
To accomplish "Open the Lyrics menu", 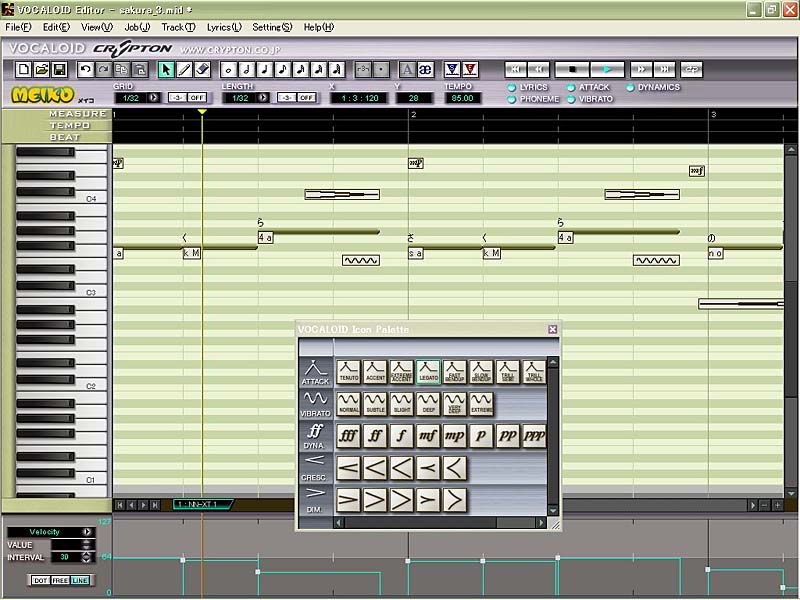I will tap(224, 27).
